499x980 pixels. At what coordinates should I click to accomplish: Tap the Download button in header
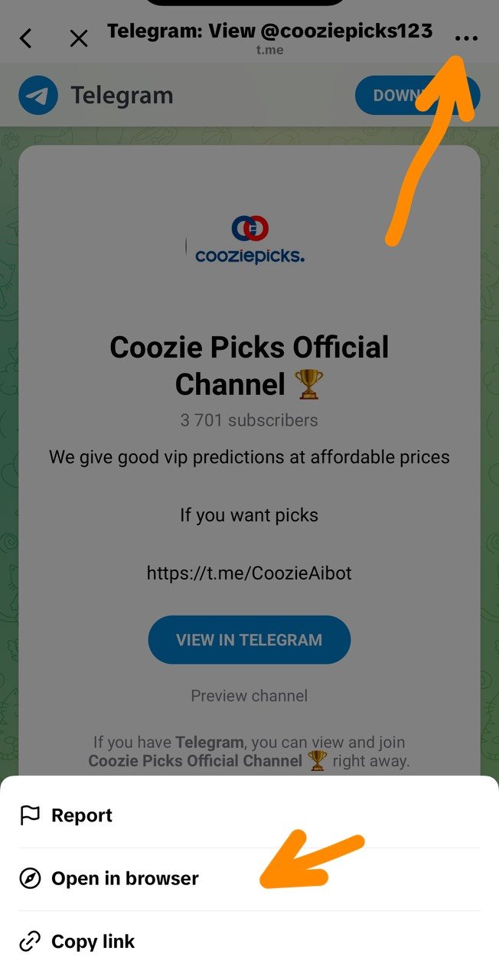click(x=417, y=96)
